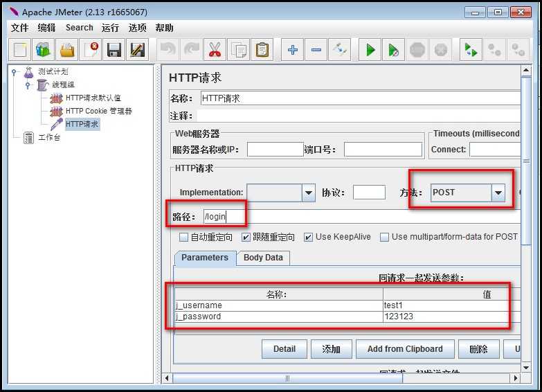The width and height of the screenshot is (542, 392).
Task: Toggle the 跟随重定向 checkbox
Action: coord(246,237)
